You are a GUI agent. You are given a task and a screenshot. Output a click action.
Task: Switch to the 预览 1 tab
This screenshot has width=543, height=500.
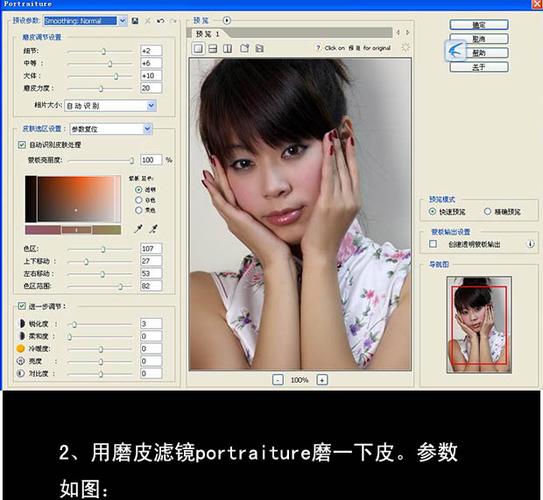tap(207, 34)
